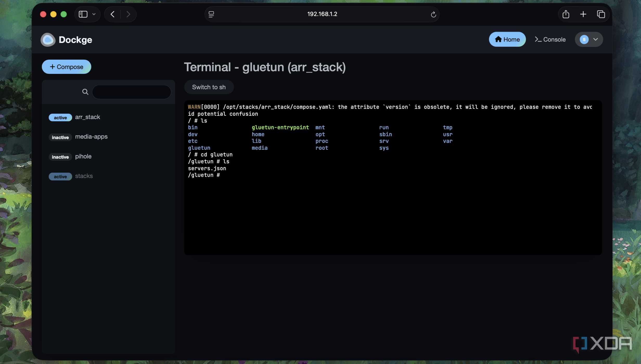Open the Share icon in Safari
641x364 pixels.
point(566,14)
